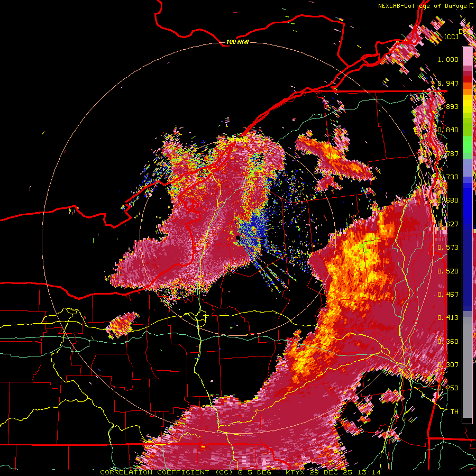Pick the periwinkle swatch on the color bar
The height and width of the screenshot is (476, 476).
467,168
